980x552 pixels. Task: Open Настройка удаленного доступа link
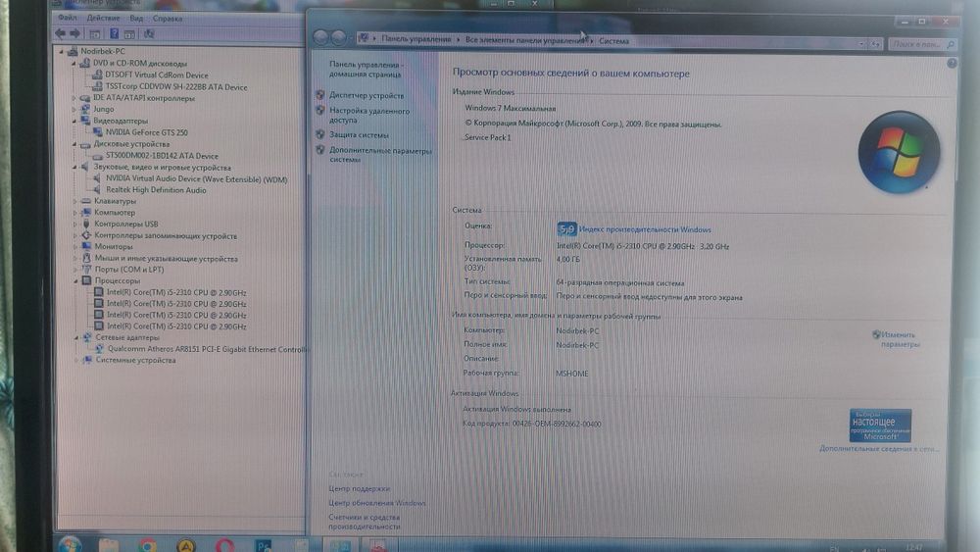tap(369, 115)
